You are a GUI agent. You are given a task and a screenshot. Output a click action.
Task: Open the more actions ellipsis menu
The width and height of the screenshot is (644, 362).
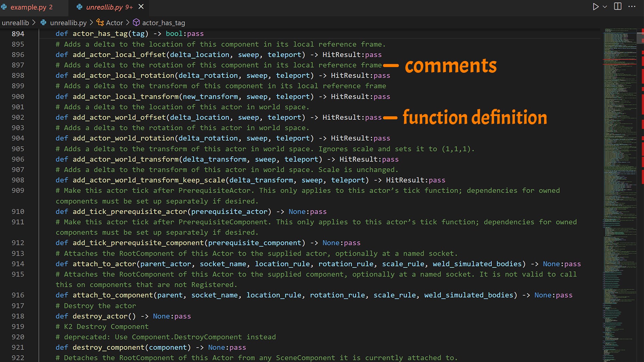(x=632, y=7)
